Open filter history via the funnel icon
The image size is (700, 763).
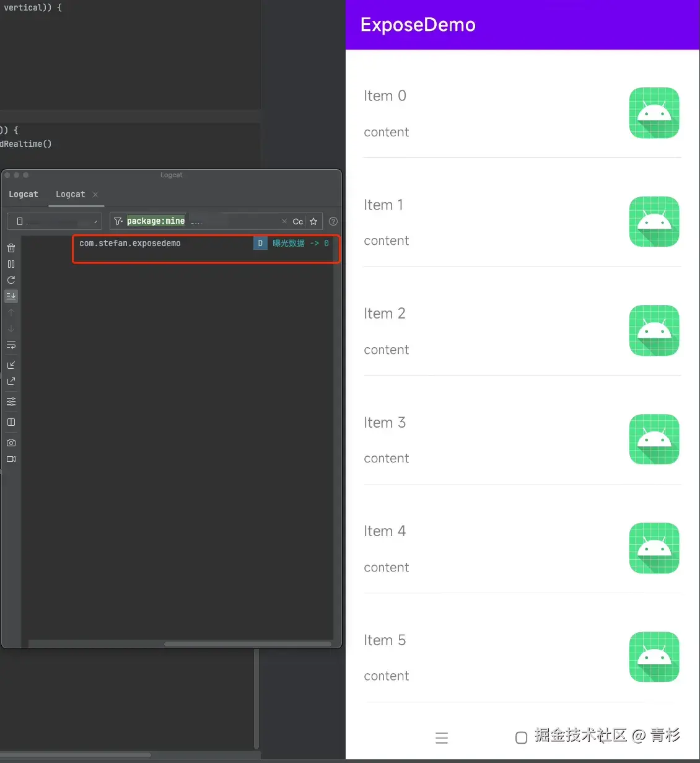click(118, 221)
